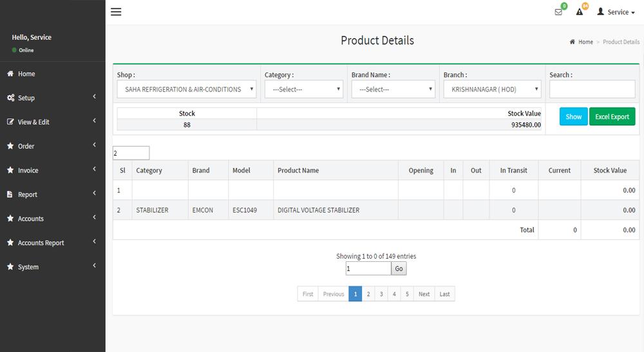Screen dimensions: 644x352
Task: Open the Accounts Report sidebar menu
Action: [53, 243]
